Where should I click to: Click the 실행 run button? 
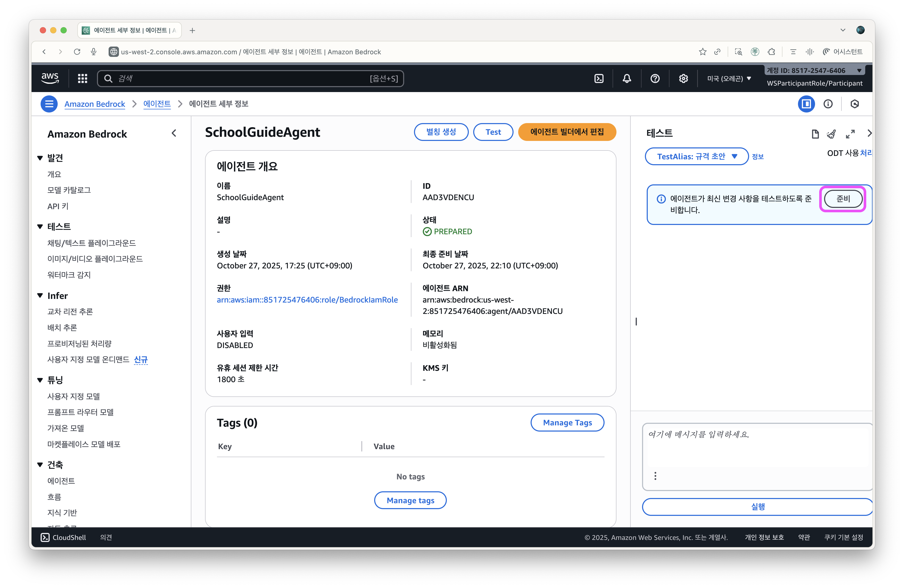tap(757, 507)
